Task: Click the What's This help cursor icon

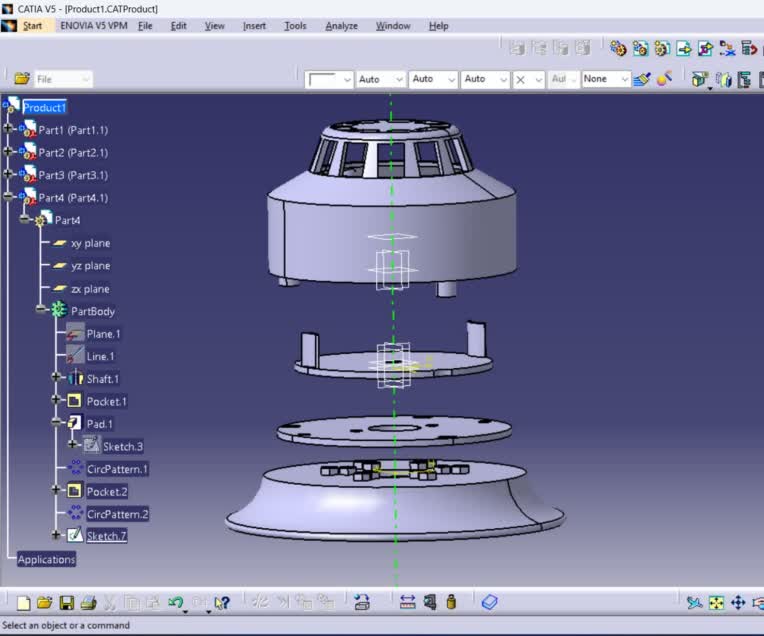Action: pos(221,603)
